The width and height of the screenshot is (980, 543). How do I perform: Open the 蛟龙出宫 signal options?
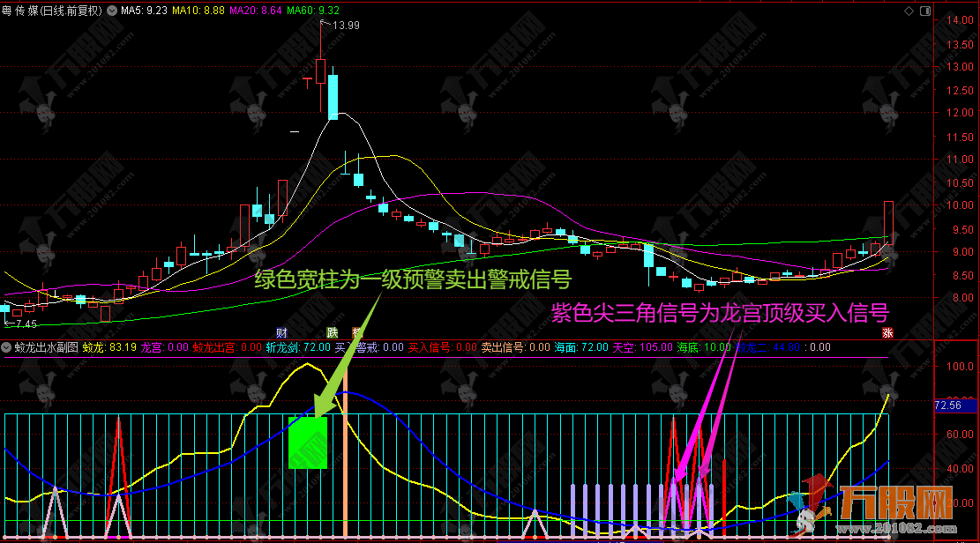(216, 347)
